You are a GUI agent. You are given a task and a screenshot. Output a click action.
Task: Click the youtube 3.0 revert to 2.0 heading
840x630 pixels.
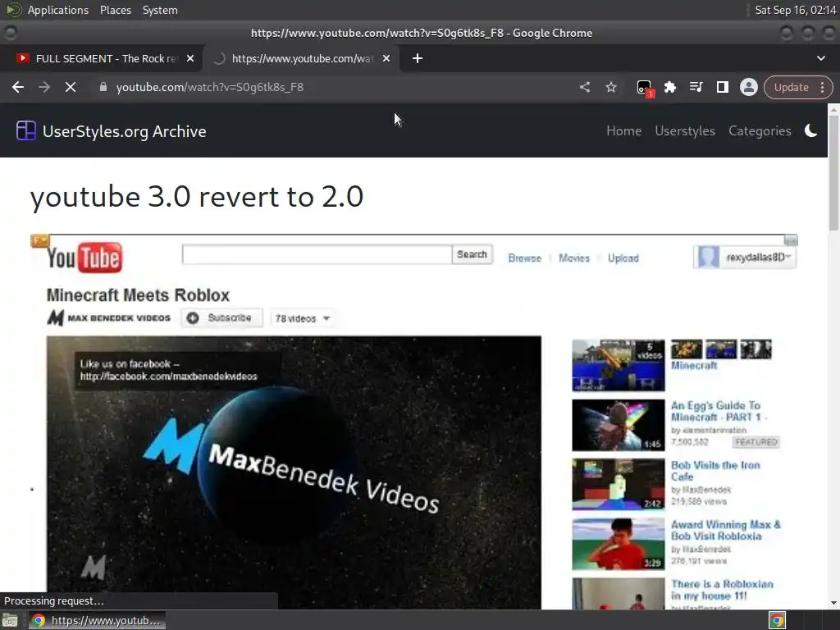click(x=197, y=197)
